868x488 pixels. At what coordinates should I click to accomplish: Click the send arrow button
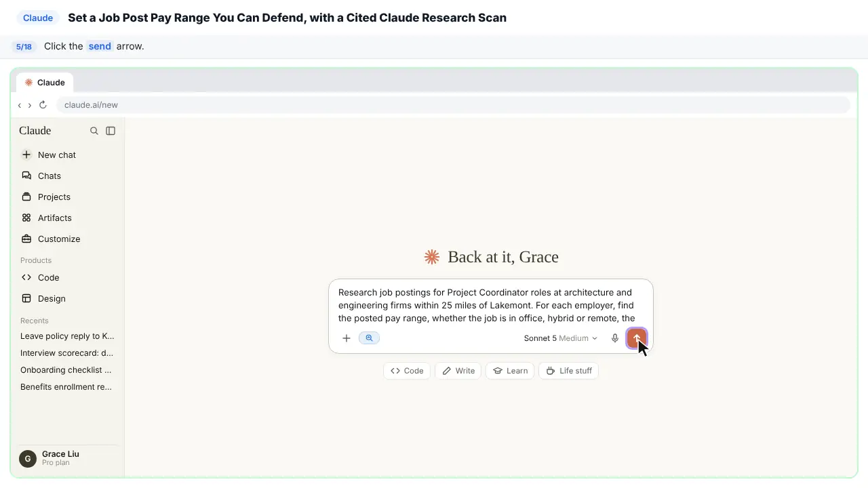click(x=636, y=338)
